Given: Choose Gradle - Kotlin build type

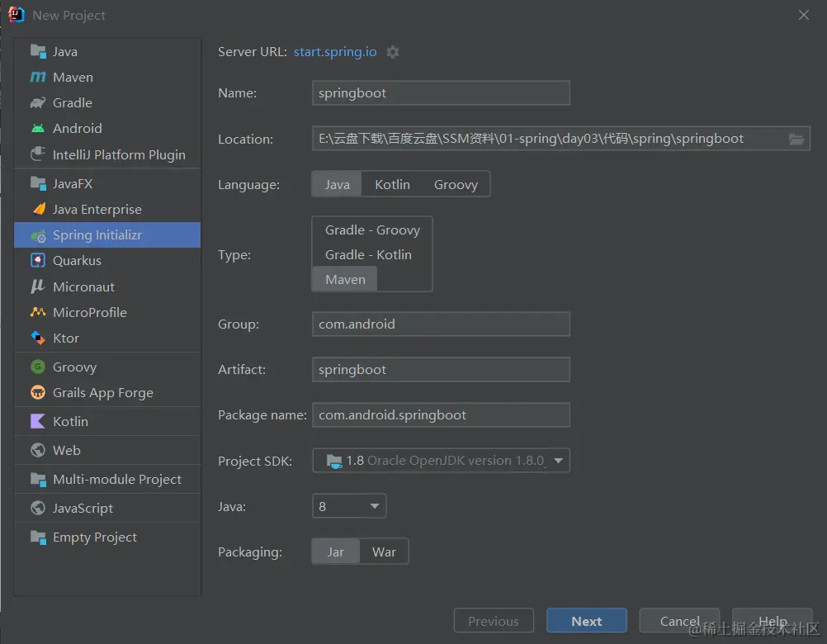Looking at the screenshot, I should coord(368,255).
